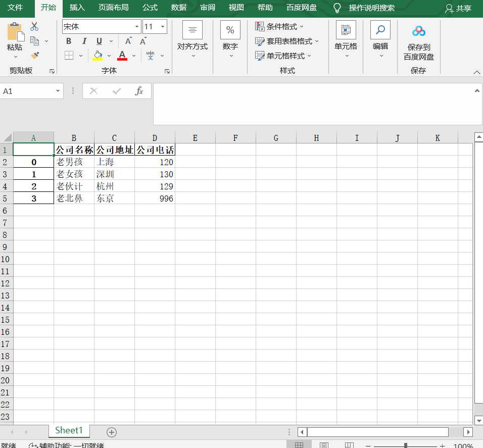This screenshot has width=483, height=448.
Task: Apply yellow fill color bucket
Action: tap(98, 56)
